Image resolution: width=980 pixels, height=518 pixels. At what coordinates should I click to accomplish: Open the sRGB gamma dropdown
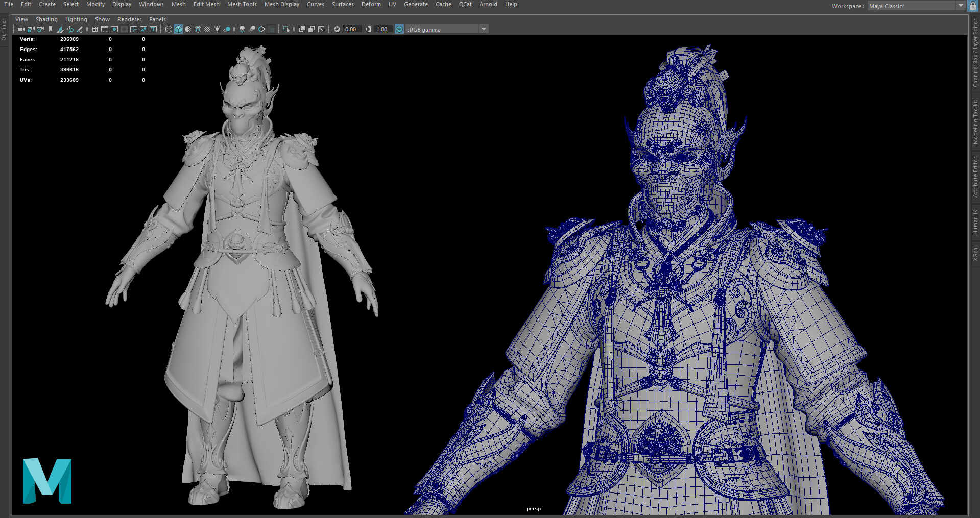[x=447, y=29]
